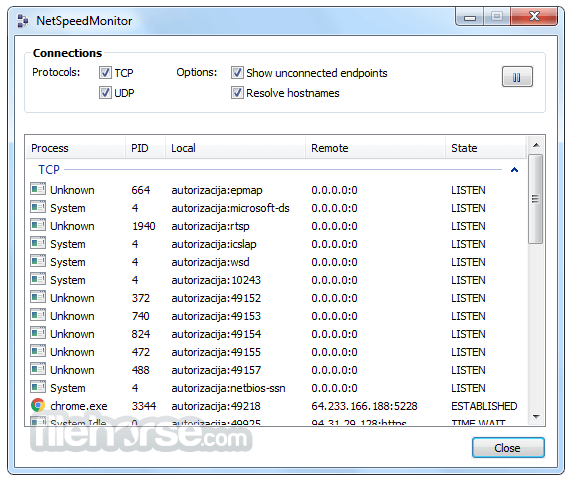Viewport: 573px width, 482px height.
Task: Click icon of the netbios-ssn System row
Action: click(x=38, y=387)
